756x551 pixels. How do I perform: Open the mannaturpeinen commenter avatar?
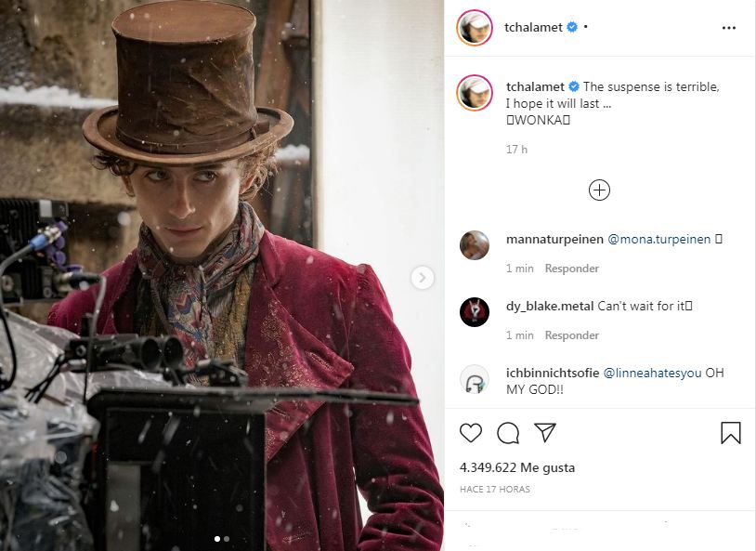475,245
